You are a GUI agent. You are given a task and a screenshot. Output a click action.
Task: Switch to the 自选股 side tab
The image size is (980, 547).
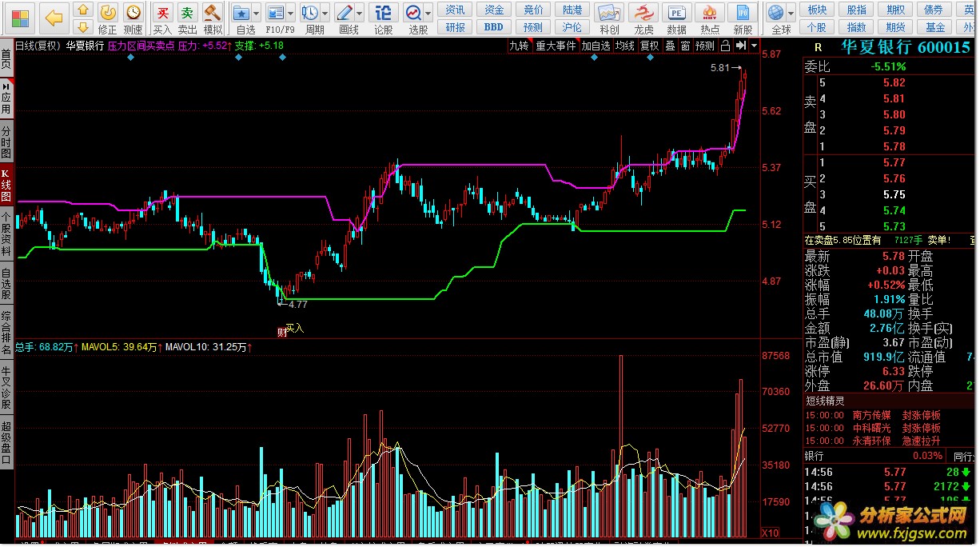(x=6, y=283)
